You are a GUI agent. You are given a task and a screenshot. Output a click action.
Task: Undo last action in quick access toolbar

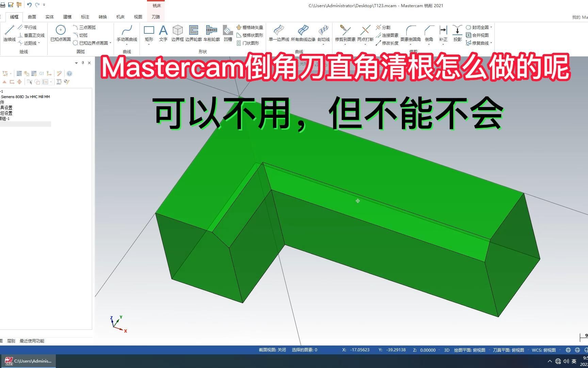click(x=30, y=5)
